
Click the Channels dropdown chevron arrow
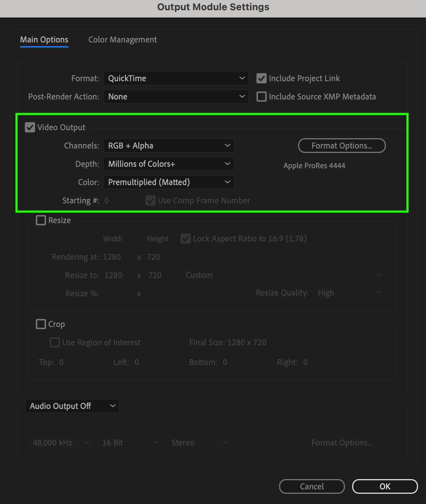pos(227,146)
